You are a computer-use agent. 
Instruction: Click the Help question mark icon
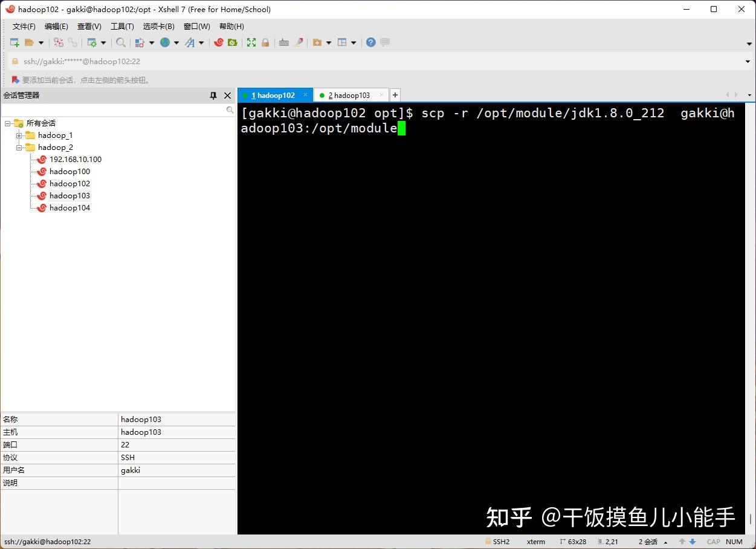coord(370,42)
